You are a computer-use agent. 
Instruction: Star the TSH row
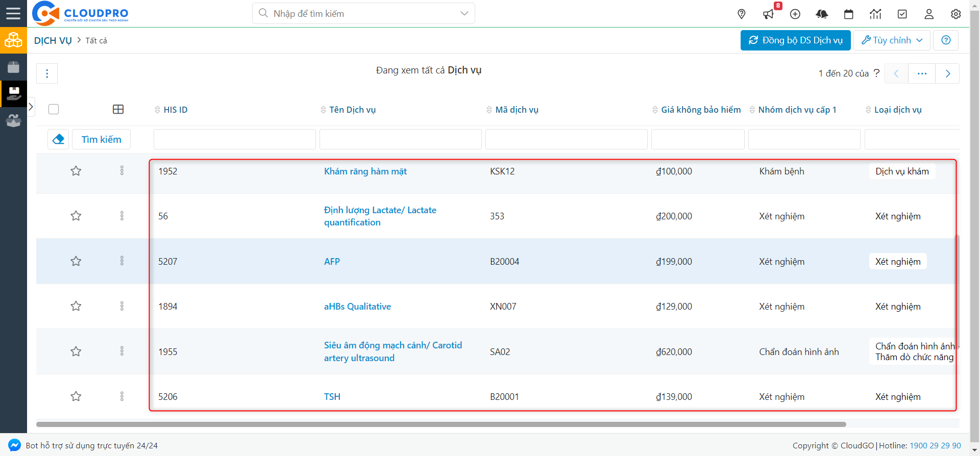tap(76, 396)
